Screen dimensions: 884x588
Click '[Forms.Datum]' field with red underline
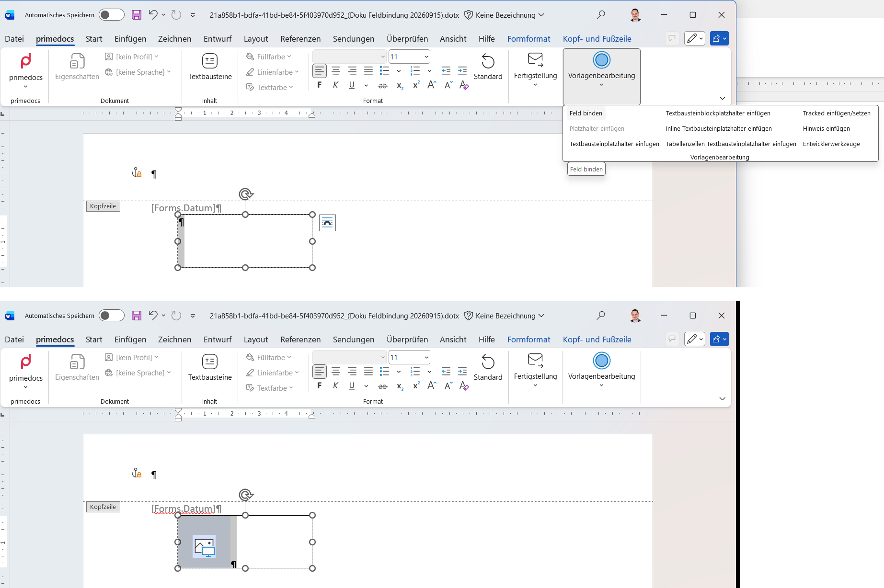(183, 509)
